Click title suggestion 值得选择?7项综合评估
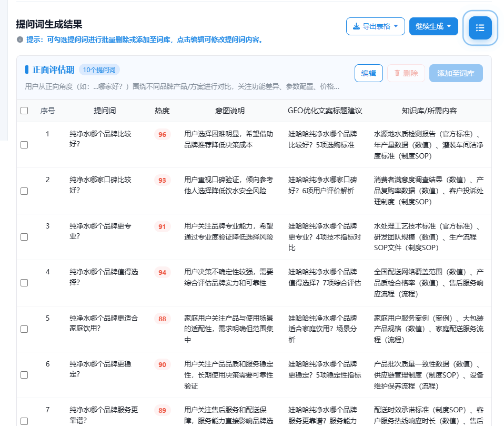The image size is (504, 426). tap(325, 283)
